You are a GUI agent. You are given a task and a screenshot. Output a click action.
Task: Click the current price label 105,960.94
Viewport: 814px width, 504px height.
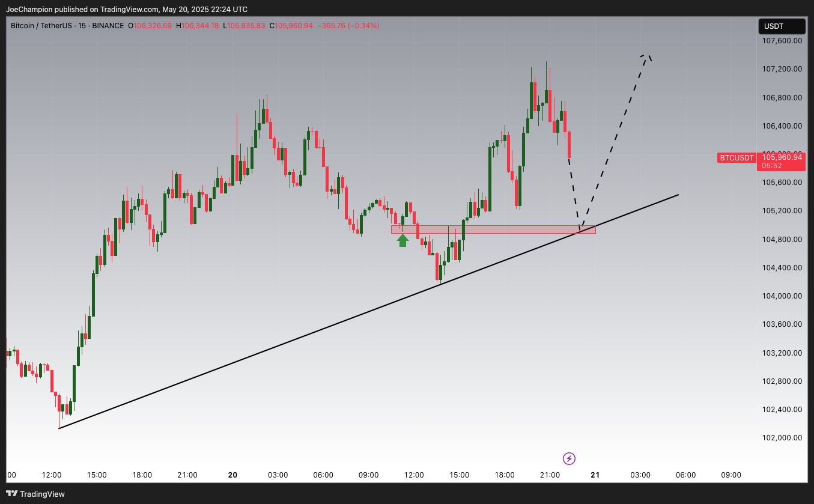pyautogui.click(x=782, y=157)
